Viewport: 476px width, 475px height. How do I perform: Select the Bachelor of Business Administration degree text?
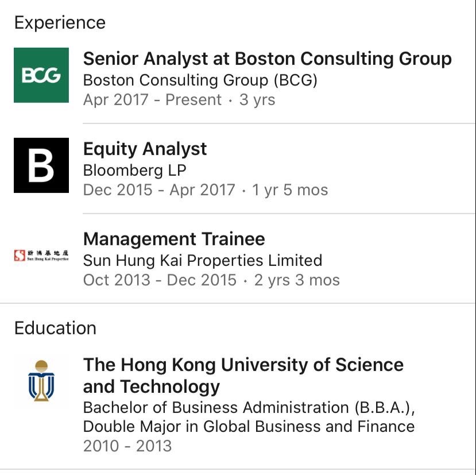click(x=249, y=407)
